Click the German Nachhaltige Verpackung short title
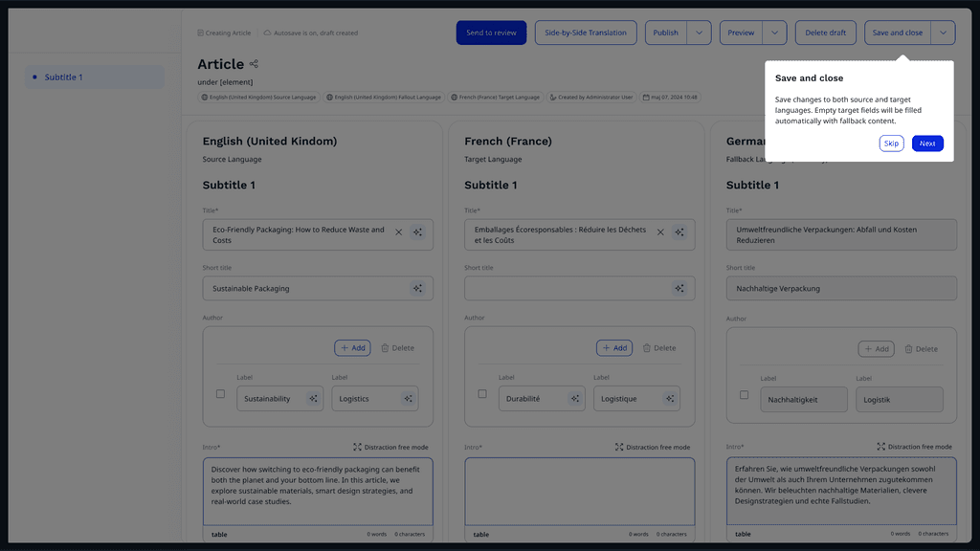This screenshot has width=980, height=551. point(841,289)
